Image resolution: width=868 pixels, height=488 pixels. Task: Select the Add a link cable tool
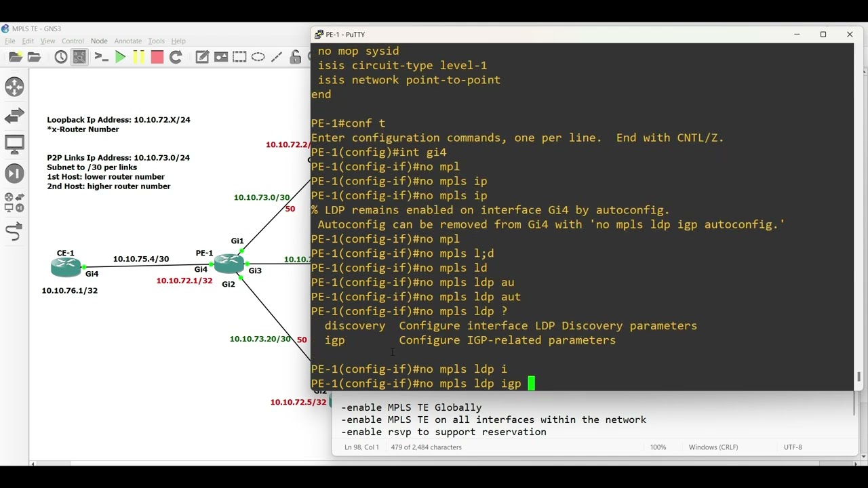14,232
